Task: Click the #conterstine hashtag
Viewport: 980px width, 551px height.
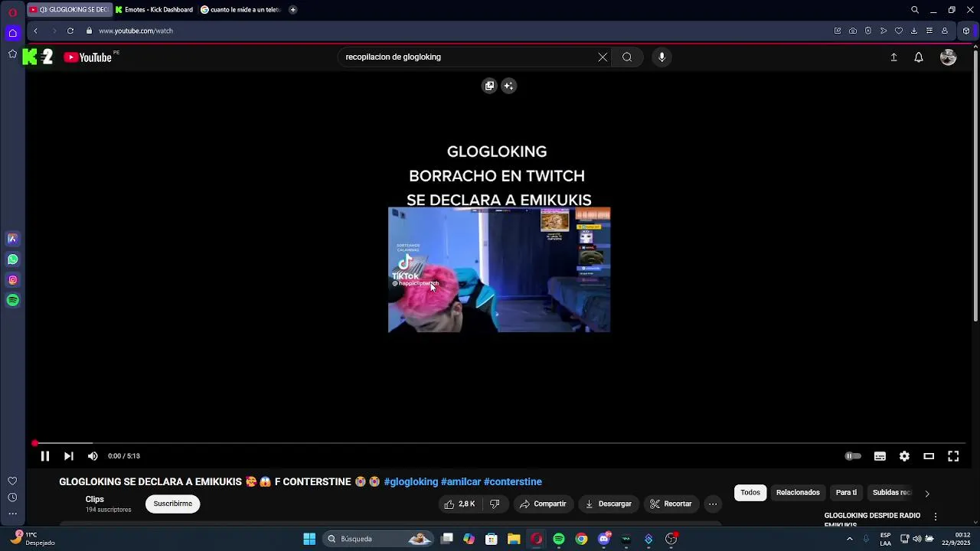Action: 513,482
